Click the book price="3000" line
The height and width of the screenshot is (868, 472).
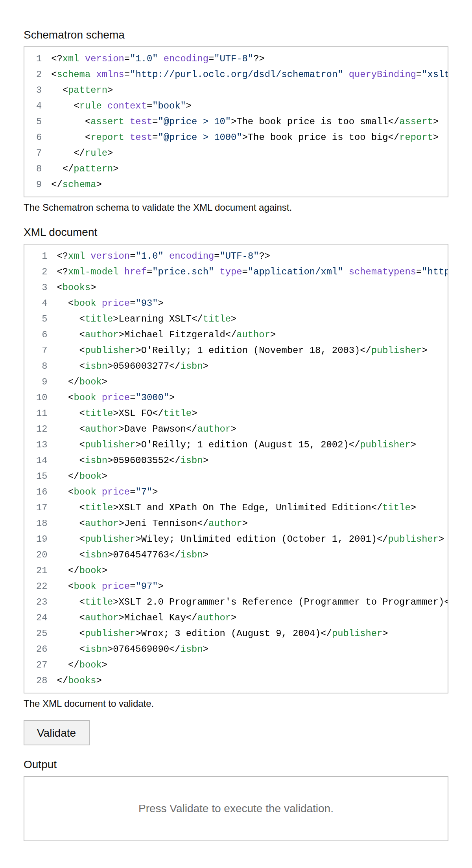click(x=122, y=397)
